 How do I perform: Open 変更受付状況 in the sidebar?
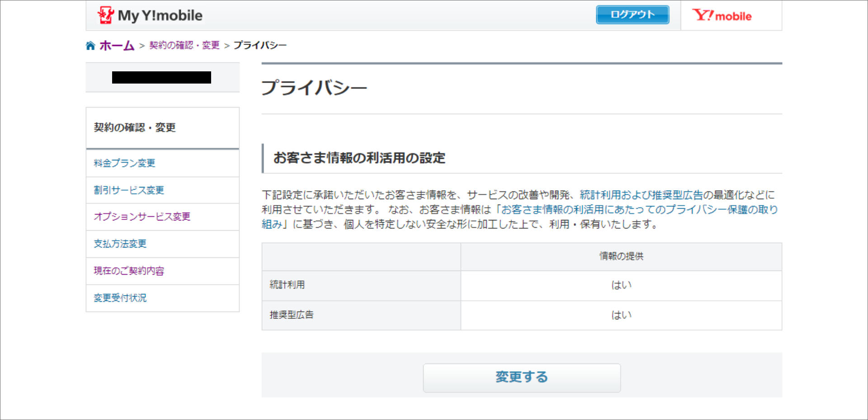pyautogui.click(x=120, y=298)
